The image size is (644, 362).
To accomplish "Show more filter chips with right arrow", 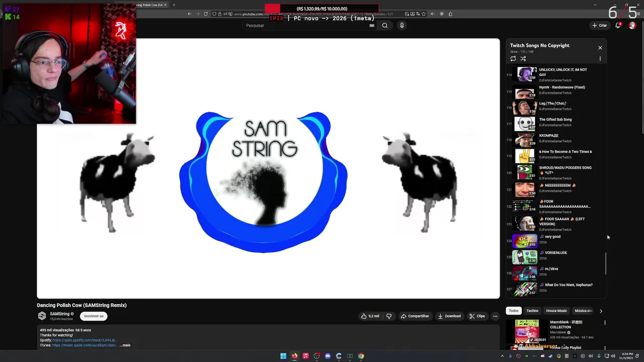I will [601, 311].
